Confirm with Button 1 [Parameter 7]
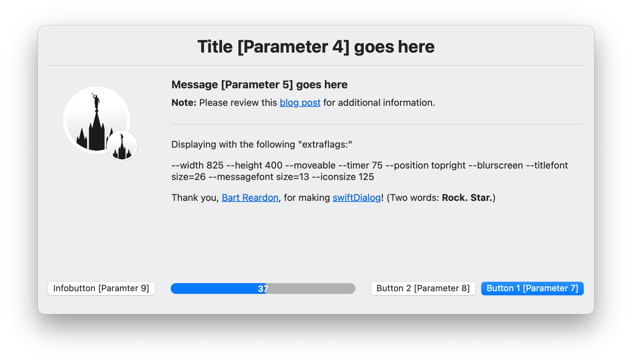 pos(532,289)
